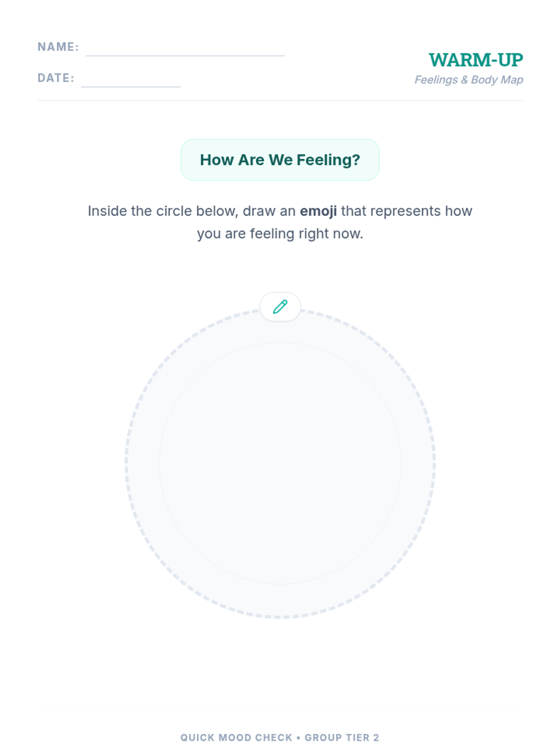560x747 pixels.
Task: Click the center of the emoji drawing circle
Action: pyautogui.click(x=280, y=463)
